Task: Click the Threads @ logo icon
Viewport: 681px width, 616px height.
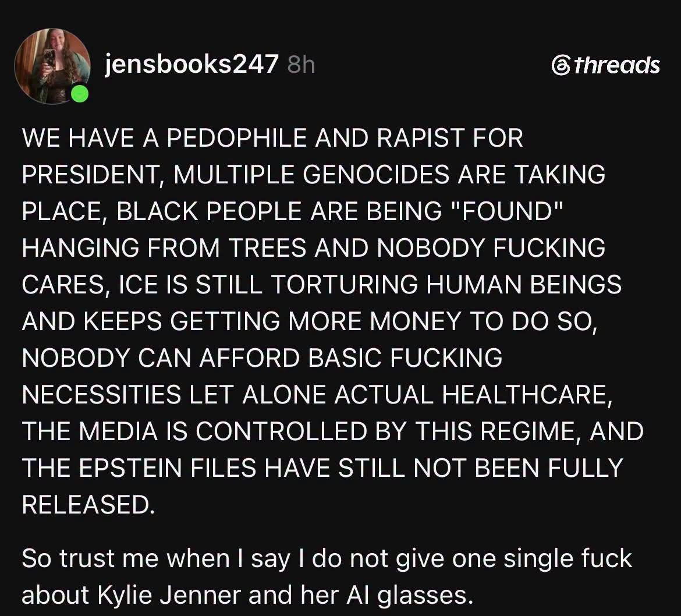Action: pyautogui.click(x=561, y=66)
